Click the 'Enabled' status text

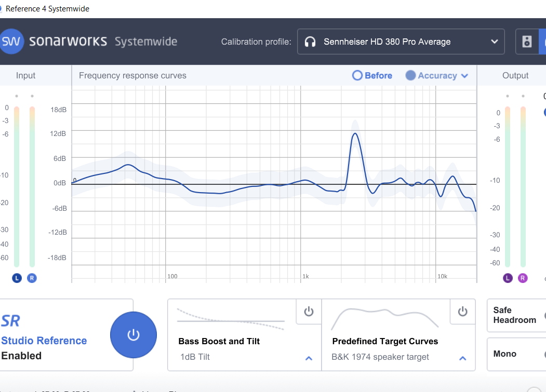tap(21, 356)
